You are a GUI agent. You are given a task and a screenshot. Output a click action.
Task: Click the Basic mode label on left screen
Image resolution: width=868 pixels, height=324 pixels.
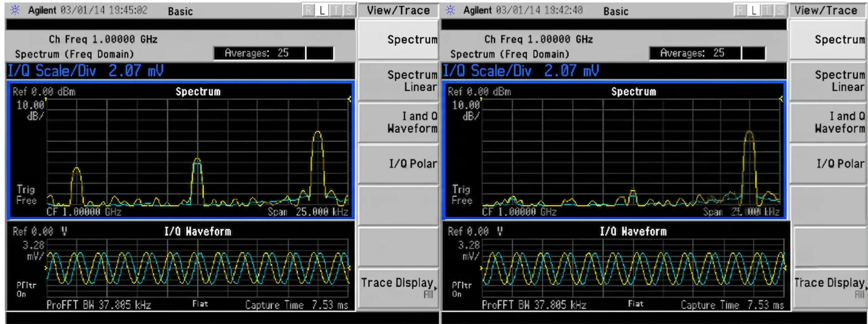[x=180, y=12]
